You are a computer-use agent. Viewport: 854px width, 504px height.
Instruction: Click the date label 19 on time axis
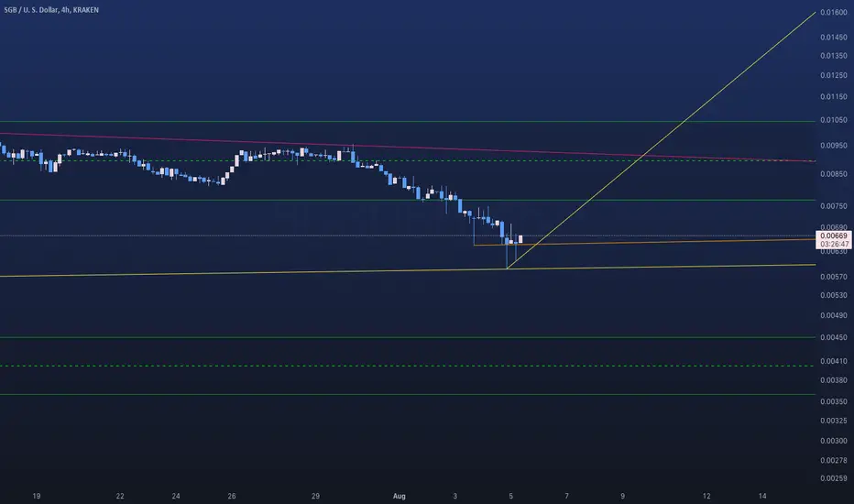(x=37, y=496)
